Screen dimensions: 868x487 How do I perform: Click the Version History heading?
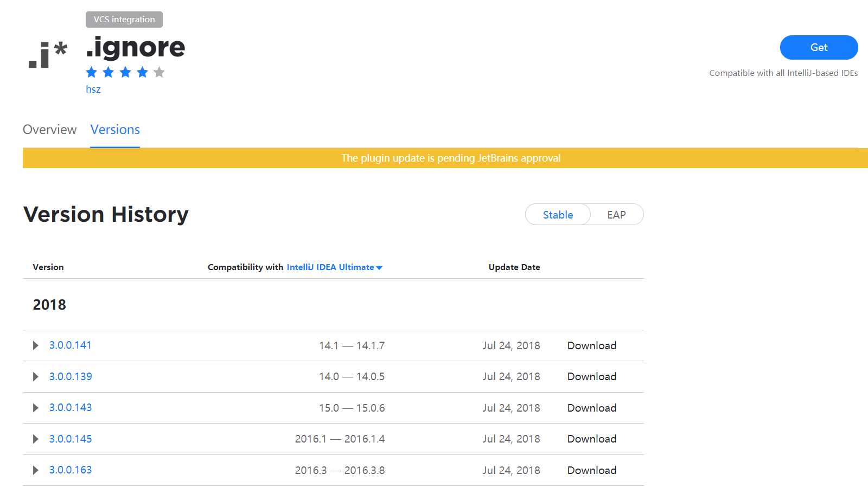[x=106, y=215]
